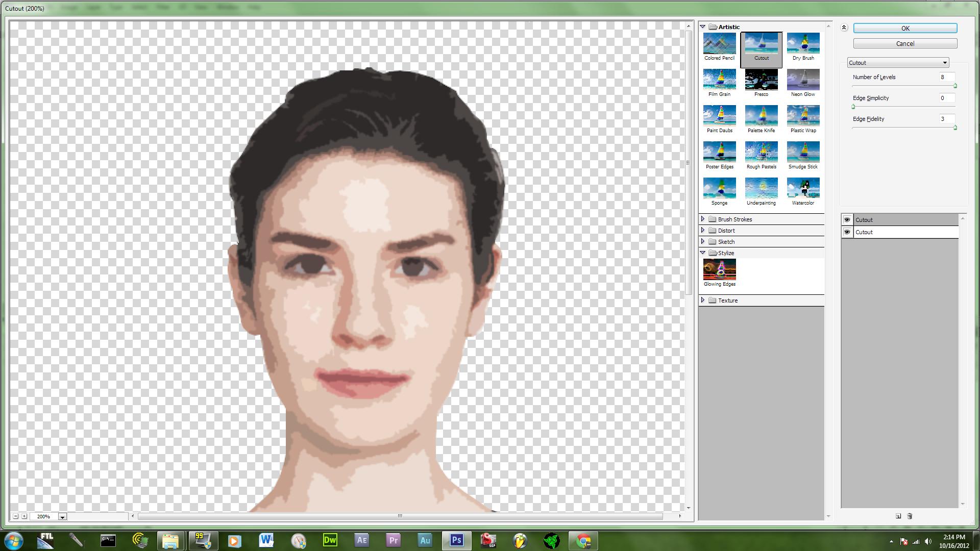Collapse the Stylize filter folder
The height and width of the screenshot is (551, 980).
coord(703,253)
